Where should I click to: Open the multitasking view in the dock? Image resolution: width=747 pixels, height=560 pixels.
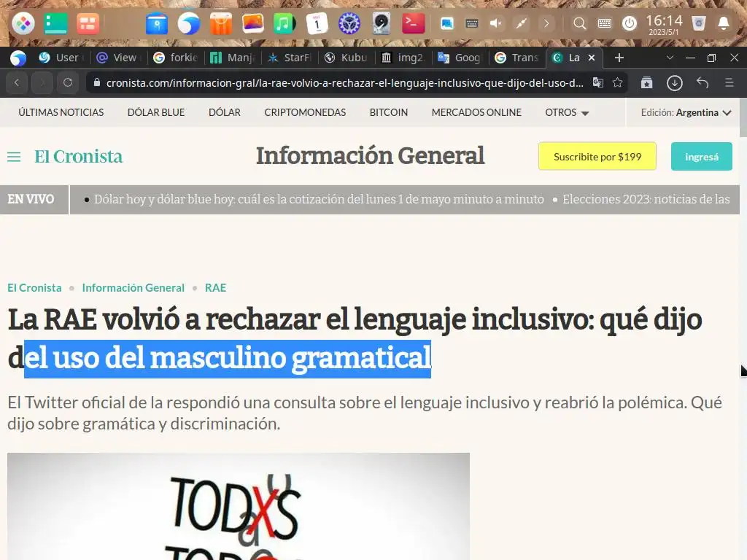pos(88,23)
